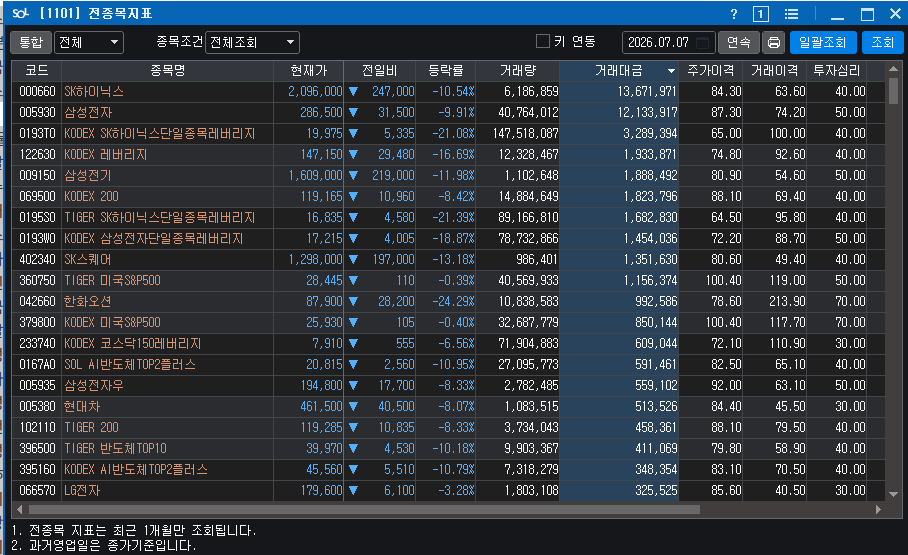This screenshot has width=908, height=555.
Task: Click the current price 2,096,000
Action: point(315,92)
